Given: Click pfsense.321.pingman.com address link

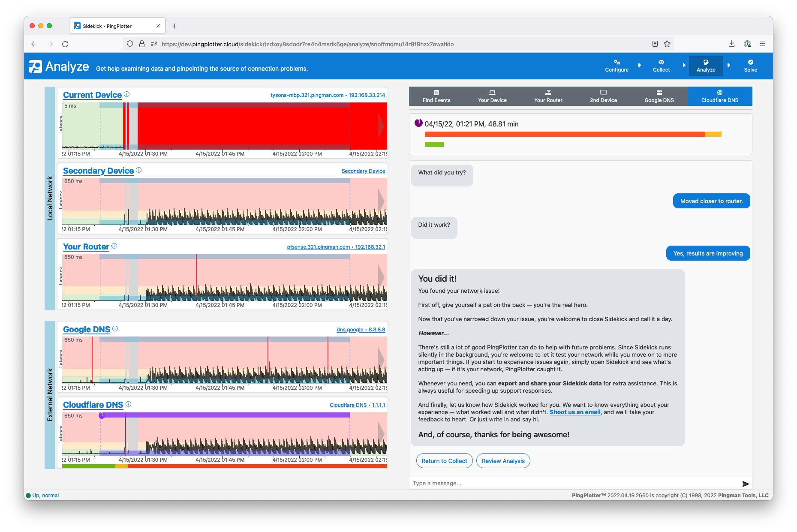Looking at the screenshot, I should pyautogui.click(x=336, y=247).
